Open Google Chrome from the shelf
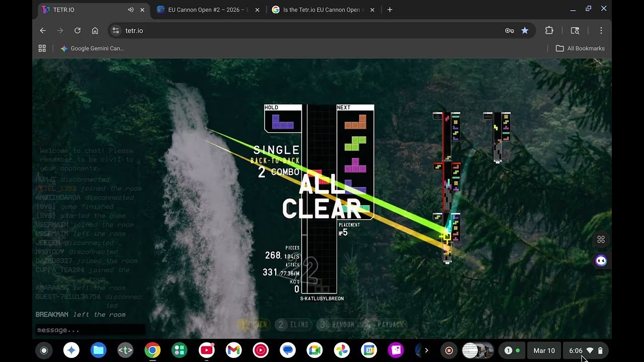 pyautogui.click(x=152, y=350)
